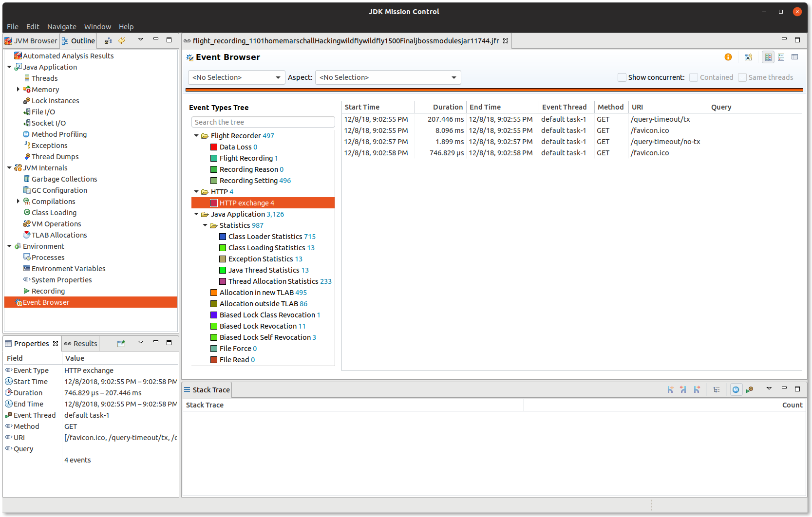
Task: Sort by the URI column header
Action: [x=668, y=107]
